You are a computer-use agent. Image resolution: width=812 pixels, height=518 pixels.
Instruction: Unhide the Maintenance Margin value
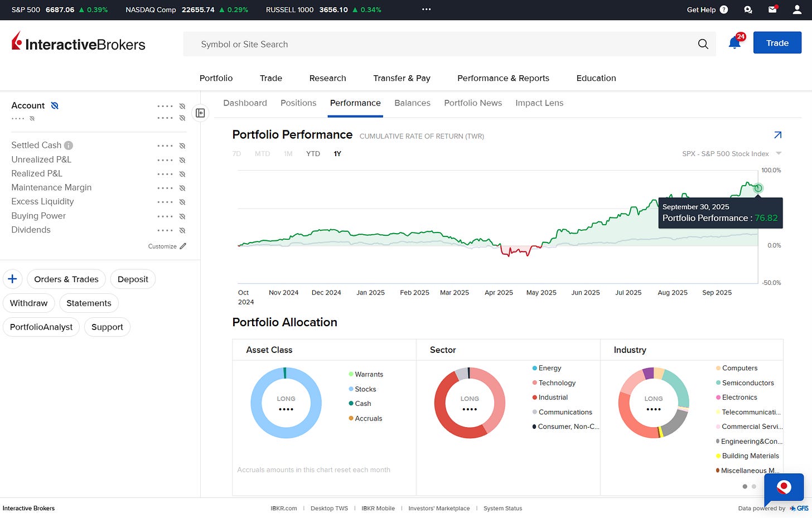click(182, 188)
